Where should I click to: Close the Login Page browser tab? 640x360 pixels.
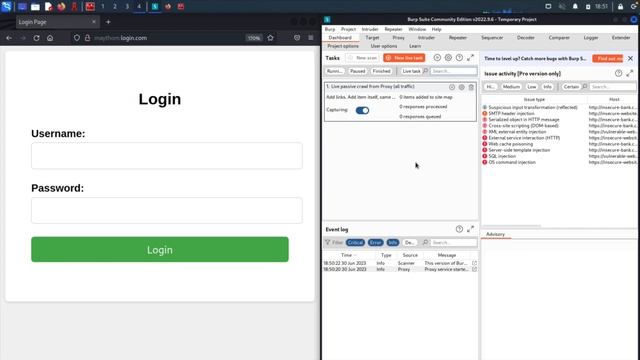coord(93,22)
